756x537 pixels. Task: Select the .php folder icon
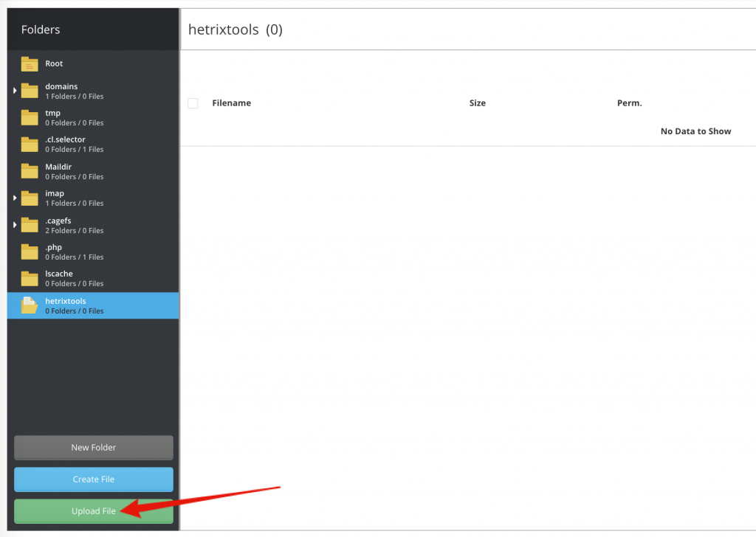30,252
